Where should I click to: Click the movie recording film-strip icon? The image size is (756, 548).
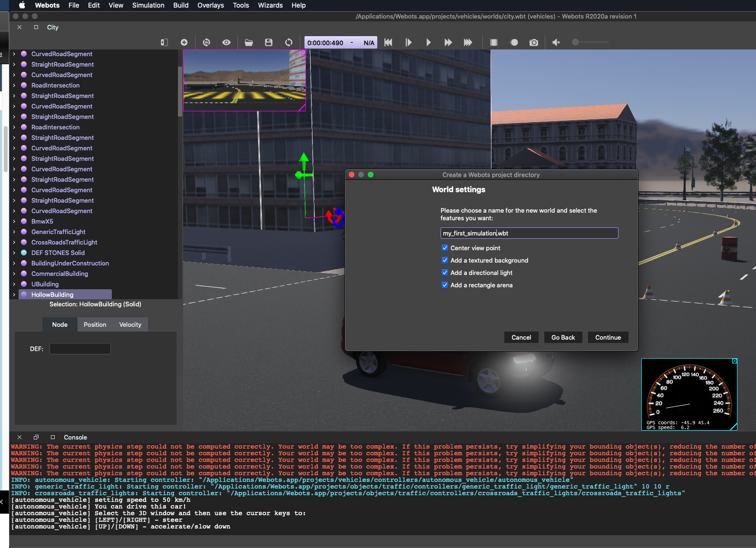[494, 42]
